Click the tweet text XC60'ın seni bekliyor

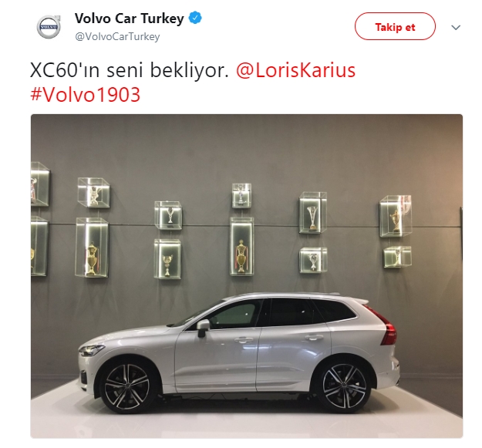(x=130, y=70)
